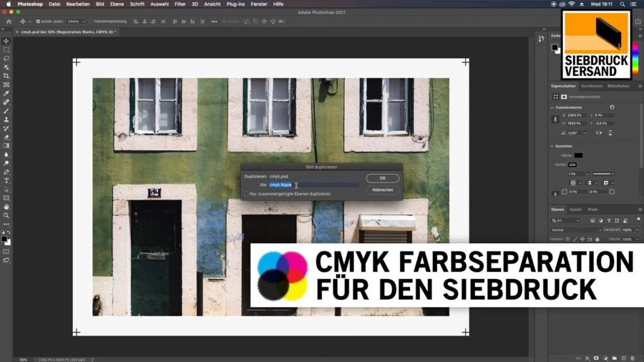This screenshot has height=362, width=644.
Task: Select the Hand tool
Action: pyautogui.click(x=6, y=207)
